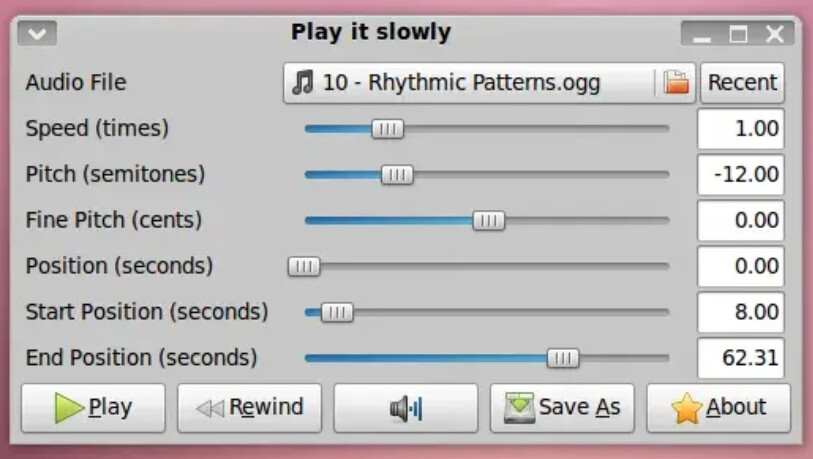Click the Start Position slider handle
Image resolution: width=813 pixels, height=459 pixels.
(336, 312)
